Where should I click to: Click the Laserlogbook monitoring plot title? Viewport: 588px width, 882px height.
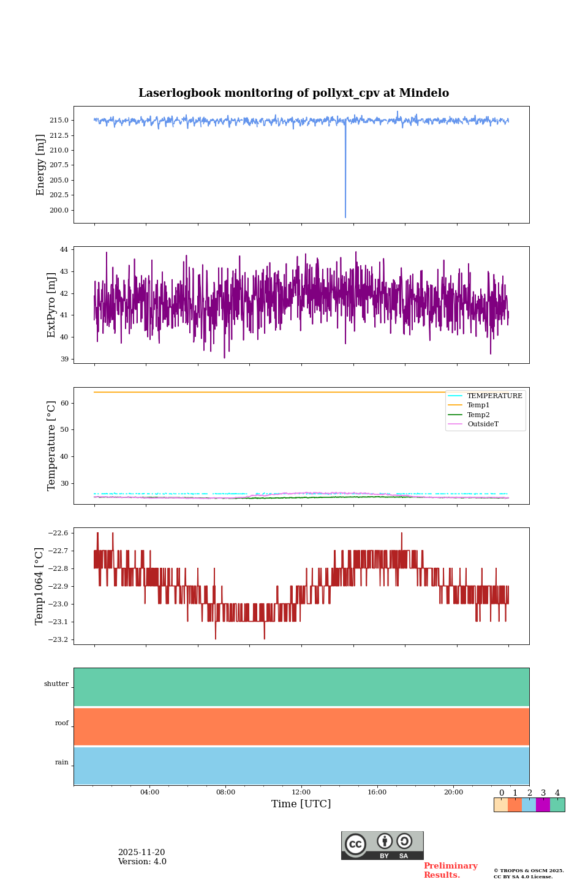click(x=293, y=93)
